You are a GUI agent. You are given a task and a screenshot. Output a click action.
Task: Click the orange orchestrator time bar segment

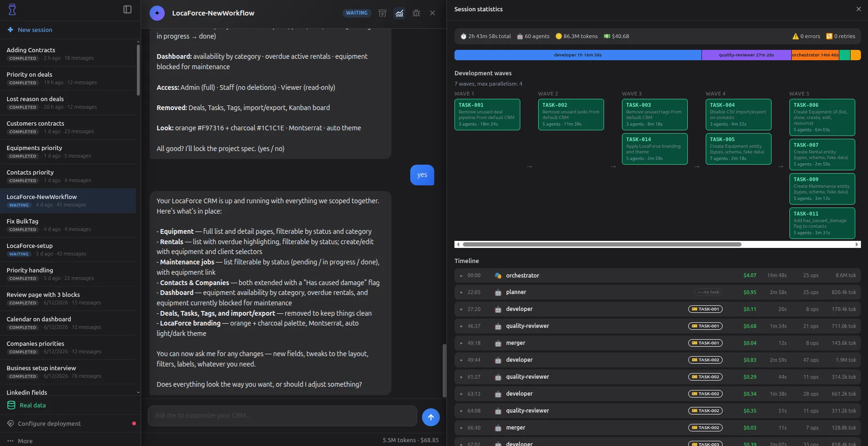(x=815, y=55)
